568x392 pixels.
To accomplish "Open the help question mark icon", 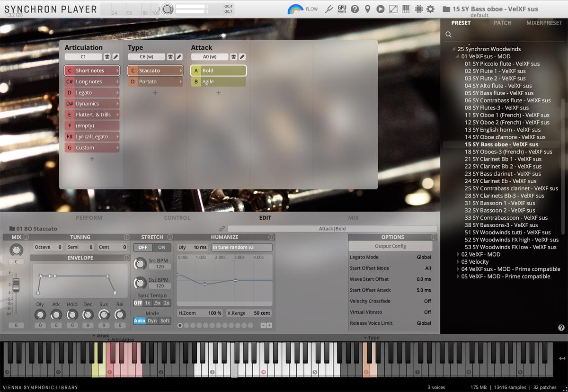I will (355, 9).
